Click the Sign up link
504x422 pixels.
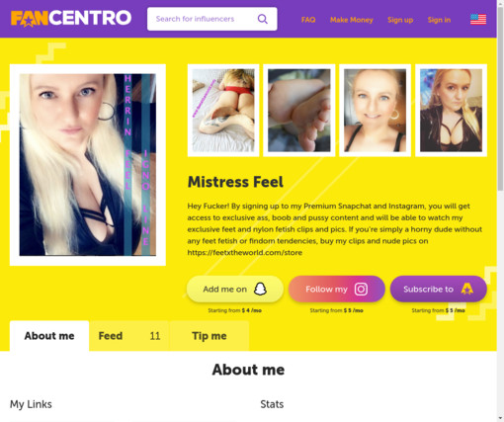400,20
